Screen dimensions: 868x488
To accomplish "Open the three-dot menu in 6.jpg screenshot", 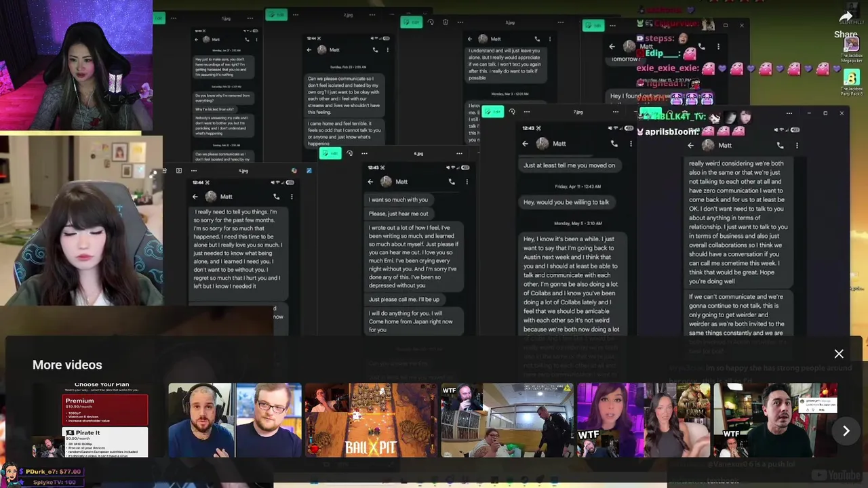I will [467, 182].
